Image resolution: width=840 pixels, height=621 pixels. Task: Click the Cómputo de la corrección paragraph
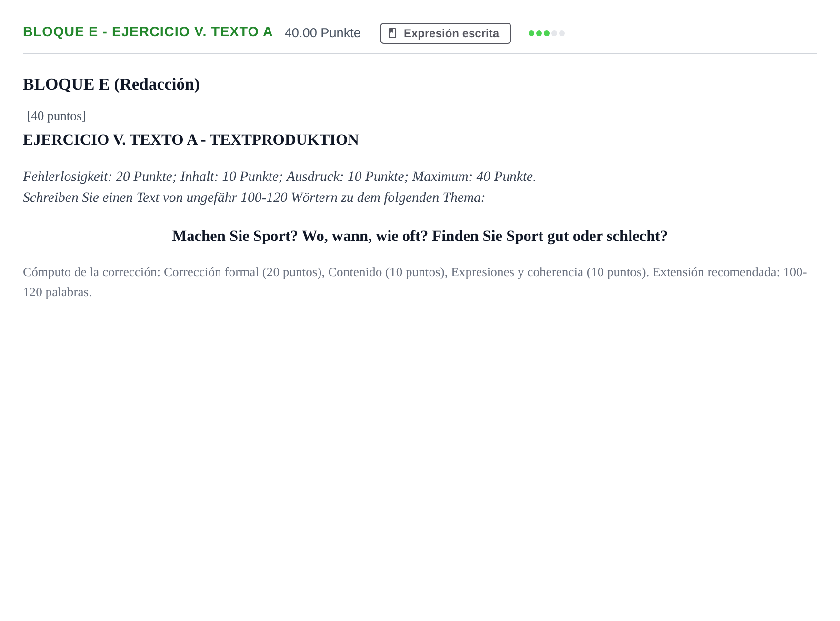pyautogui.click(x=415, y=282)
